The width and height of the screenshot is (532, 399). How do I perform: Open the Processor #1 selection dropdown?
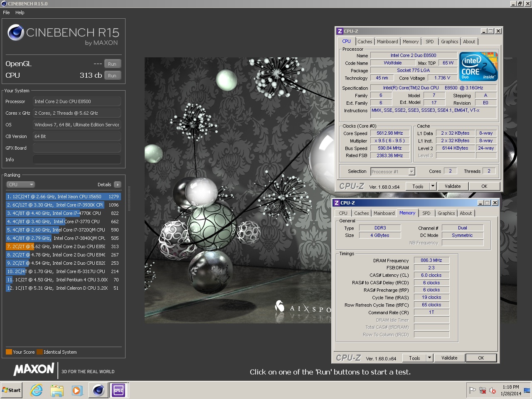point(393,172)
